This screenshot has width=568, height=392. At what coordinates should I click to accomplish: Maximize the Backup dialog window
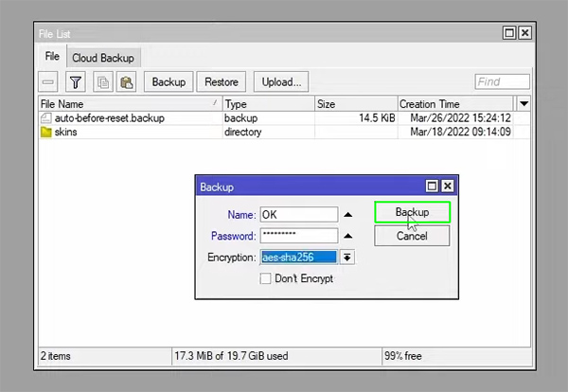click(x=432, y=187)
